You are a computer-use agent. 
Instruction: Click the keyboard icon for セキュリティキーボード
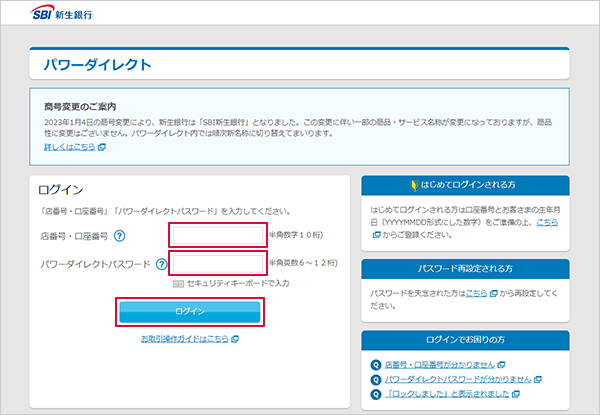pyautogui.click(x=178, y=284)
